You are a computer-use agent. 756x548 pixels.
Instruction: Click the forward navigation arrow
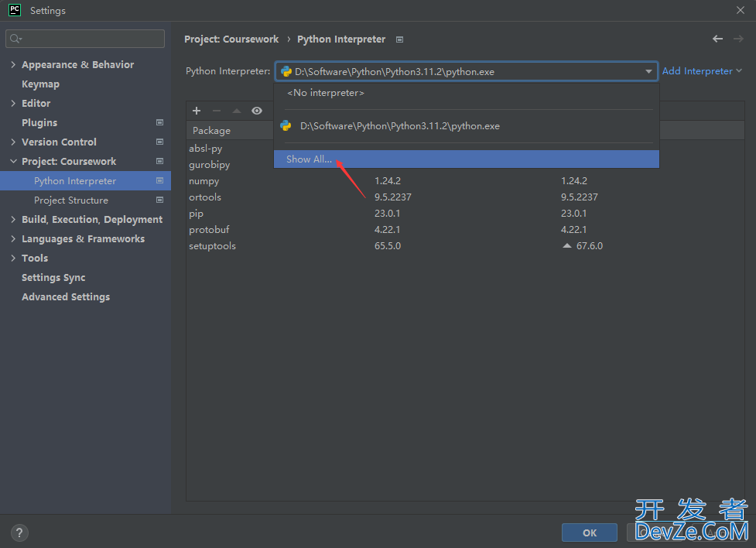(x=738, y=39)
